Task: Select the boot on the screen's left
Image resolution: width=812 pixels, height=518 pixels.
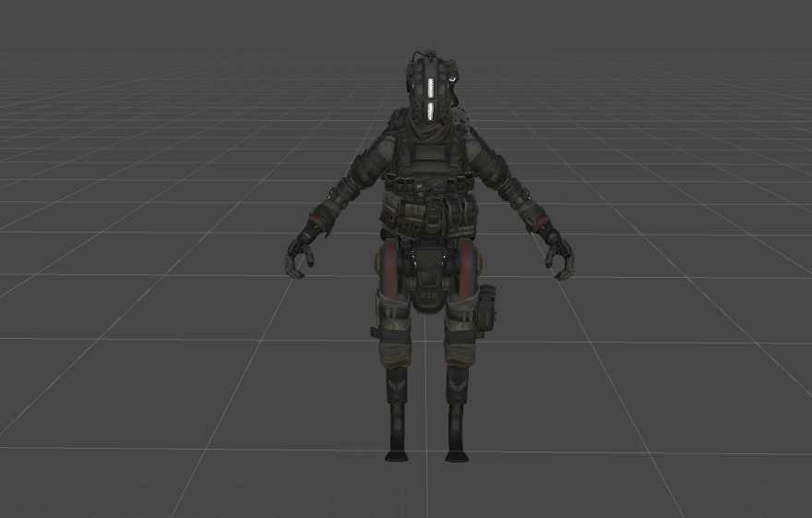Action: [397, 436]
